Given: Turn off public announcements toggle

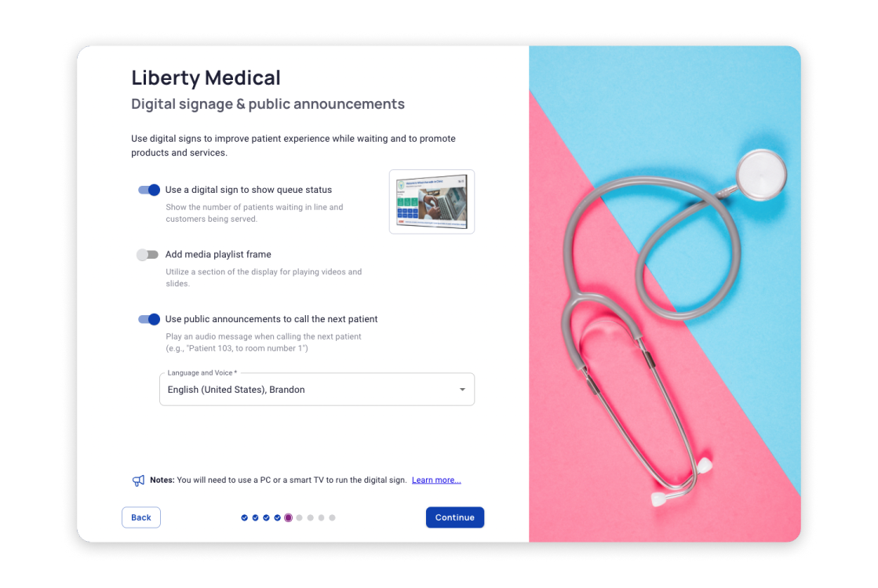Looking at the screenshot, I should [x=149, y=319].
